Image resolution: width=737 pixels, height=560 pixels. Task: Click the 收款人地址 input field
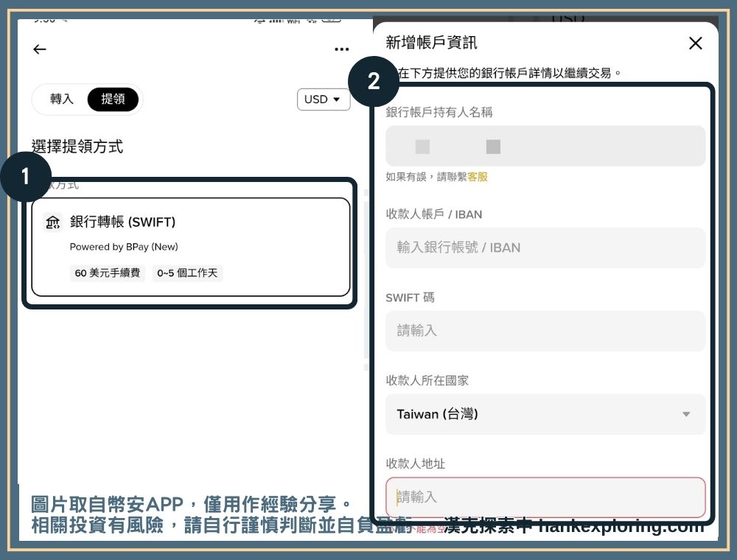point(545,497)
